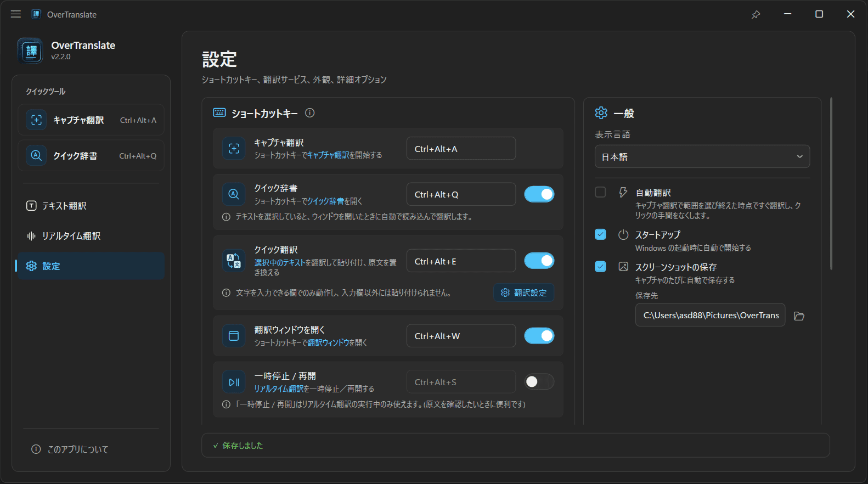Browse for the screenshot save folder
Screen dimensions: 868x484
pos(799,316)
